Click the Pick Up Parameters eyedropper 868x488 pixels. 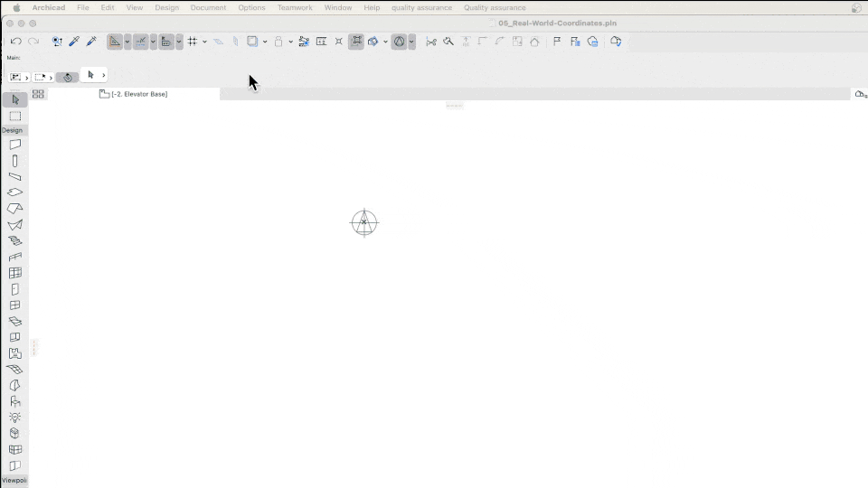pyautogui.click(x=74, y=42)
